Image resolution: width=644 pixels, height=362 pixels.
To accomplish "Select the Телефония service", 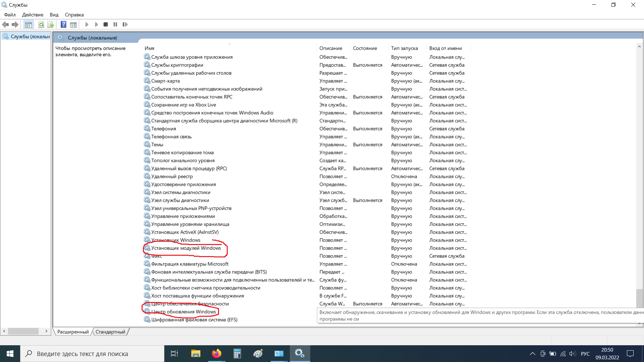I will 163,129.
